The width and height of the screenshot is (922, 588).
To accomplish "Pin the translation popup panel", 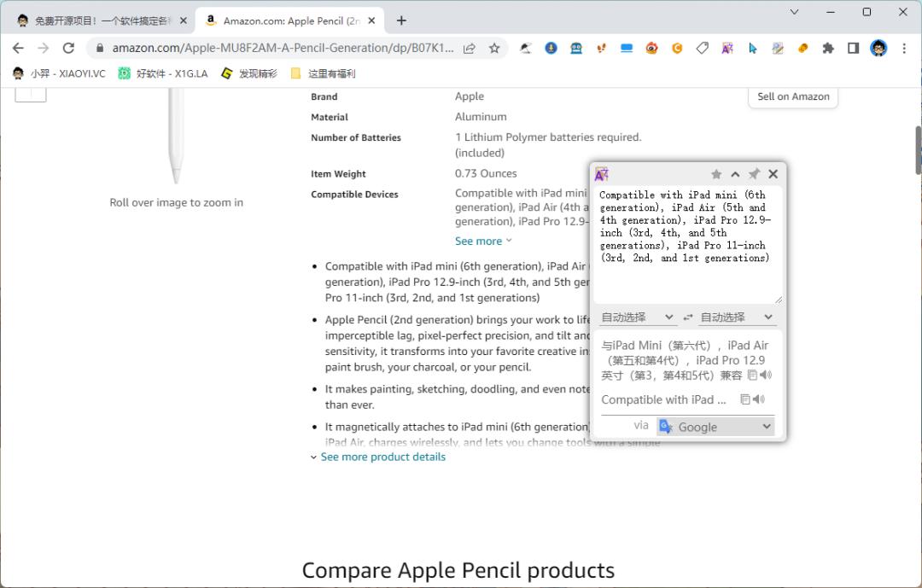I will coord(754,174).
